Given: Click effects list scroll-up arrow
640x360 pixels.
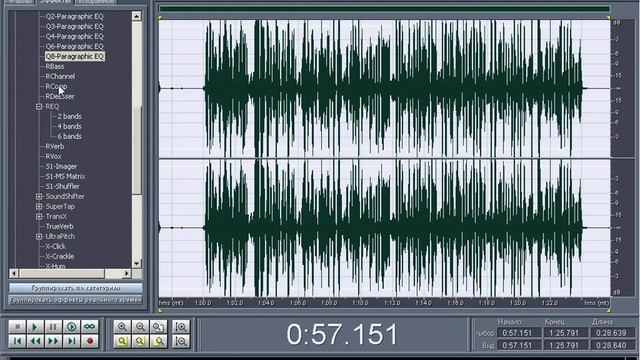Looking at the screenshot, I should [136, 16].
